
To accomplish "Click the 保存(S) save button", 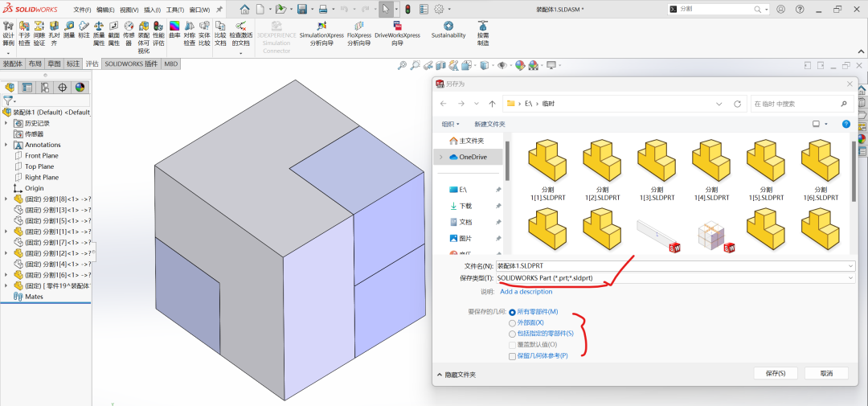I will coord(775,373).
